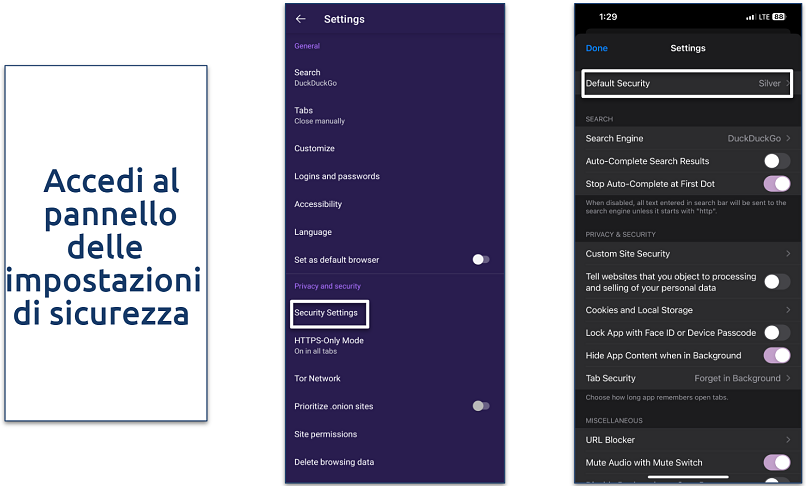
Task: Turn on Auto-Complete Search Results
Action: click(776, 161)
